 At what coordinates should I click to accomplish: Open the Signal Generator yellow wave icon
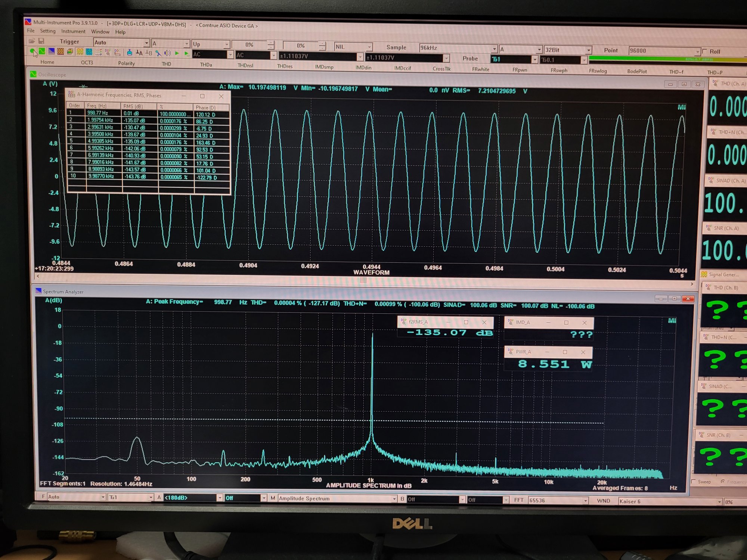click(x=80, y=52)
